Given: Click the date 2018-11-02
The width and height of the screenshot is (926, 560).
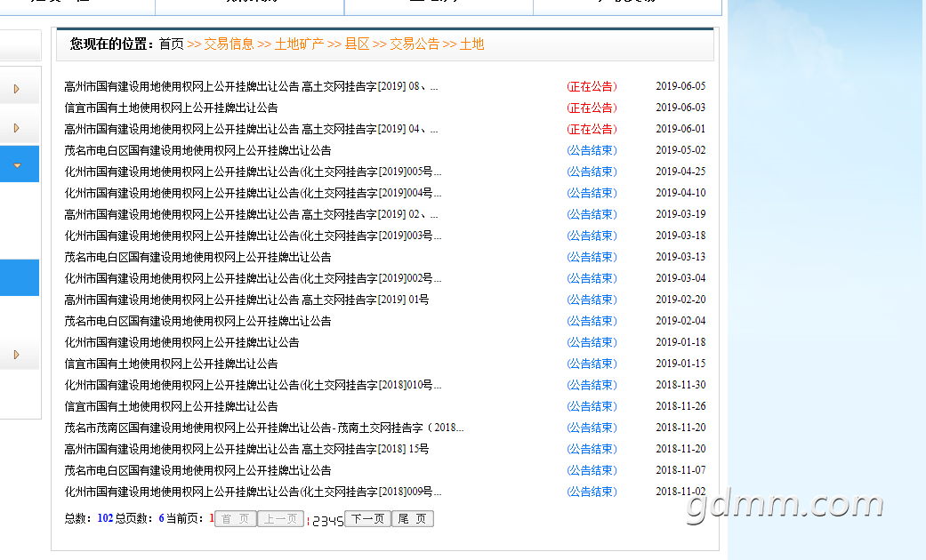Looking at the screenshot, I should coord(680,491).
